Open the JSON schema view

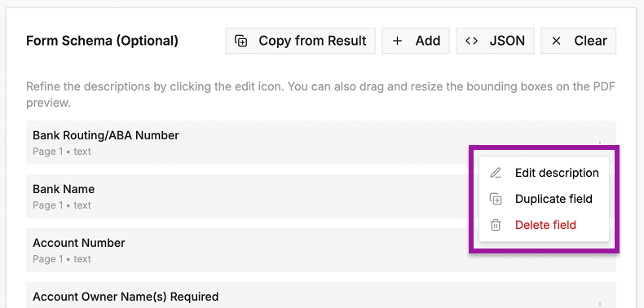coord(495,41)
